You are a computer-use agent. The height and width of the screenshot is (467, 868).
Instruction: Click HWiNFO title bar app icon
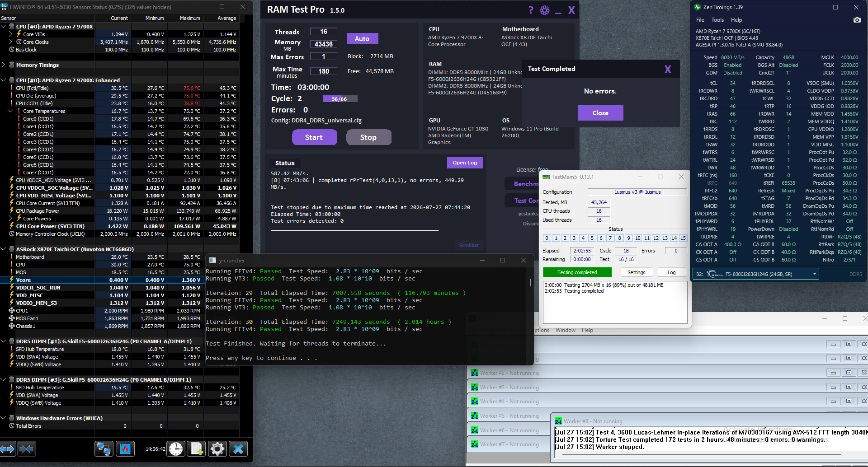click(x=5, y=7)
